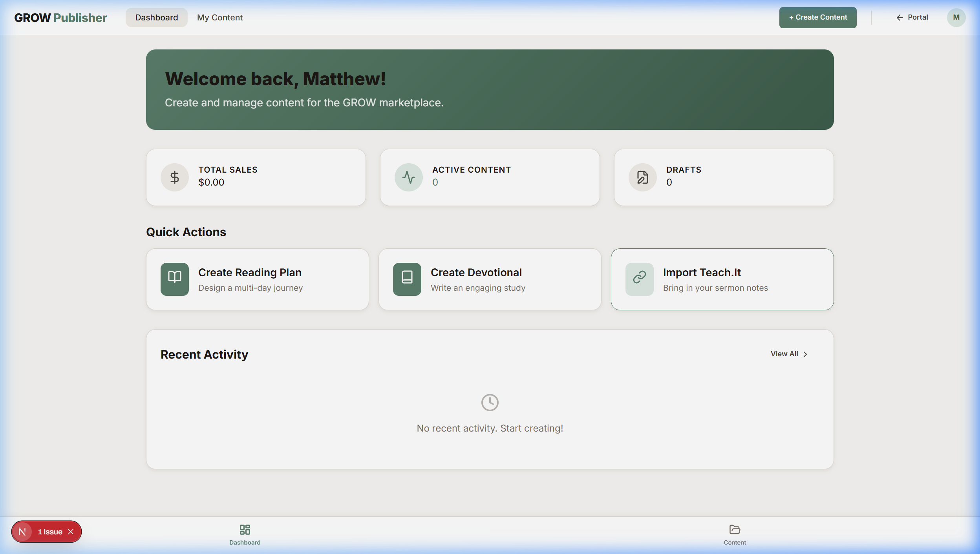Select the dollar icon on Total Sales card
Screen dimensions: 980x554
(x=174, y=177)
